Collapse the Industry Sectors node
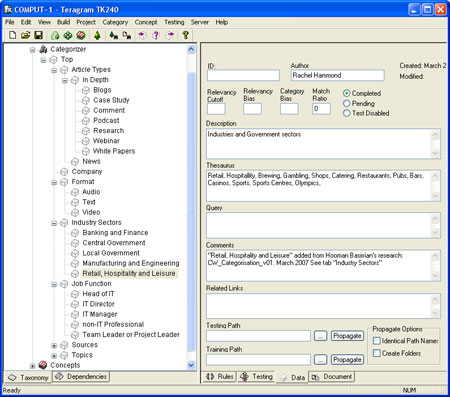 coord(54,223)
